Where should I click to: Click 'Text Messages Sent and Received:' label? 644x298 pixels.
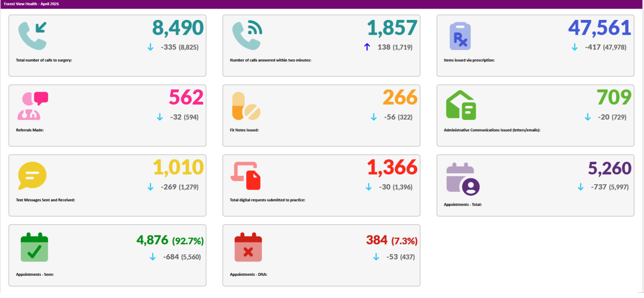click(x=45, y=200)
